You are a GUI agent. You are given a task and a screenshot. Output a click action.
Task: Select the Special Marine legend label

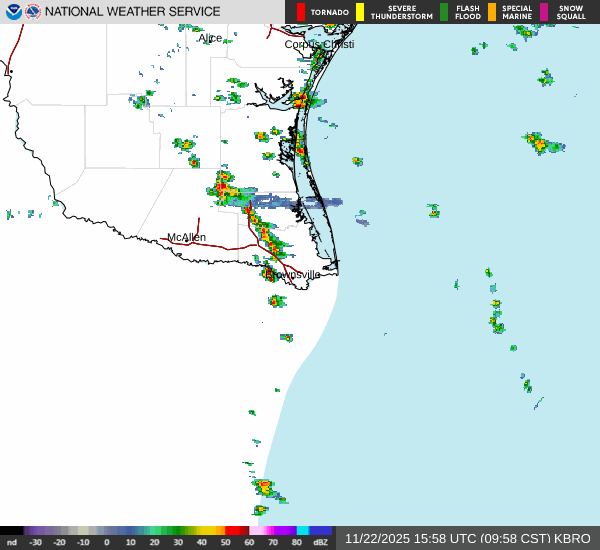click(x=517, y=12)
